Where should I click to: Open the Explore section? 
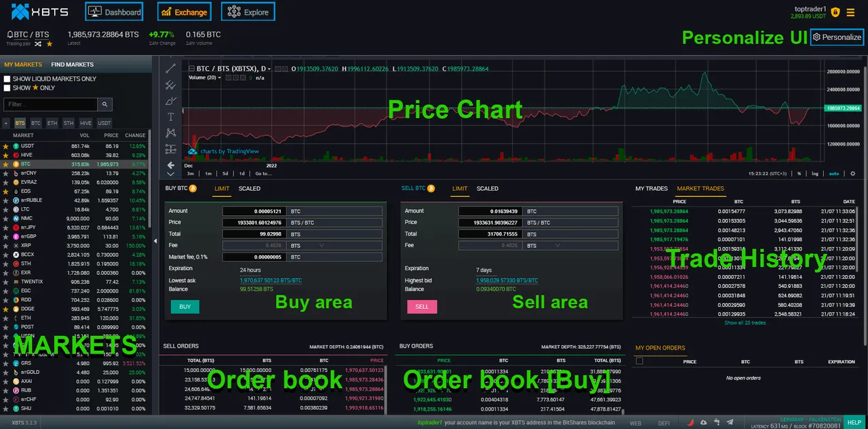pos(248,12)
